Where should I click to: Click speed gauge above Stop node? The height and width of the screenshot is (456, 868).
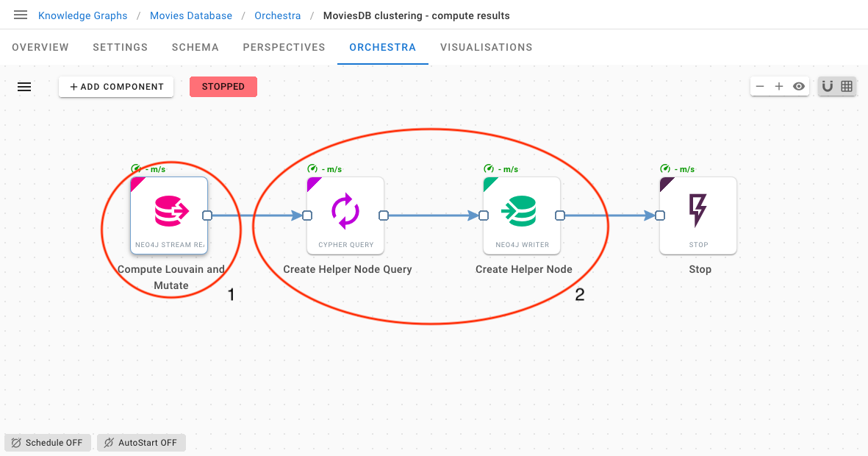665,168
